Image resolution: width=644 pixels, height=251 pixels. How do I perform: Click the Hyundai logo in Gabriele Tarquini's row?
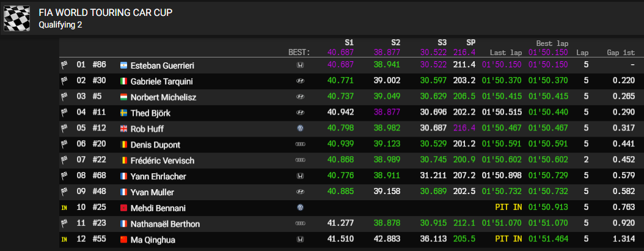coord(300,81)
